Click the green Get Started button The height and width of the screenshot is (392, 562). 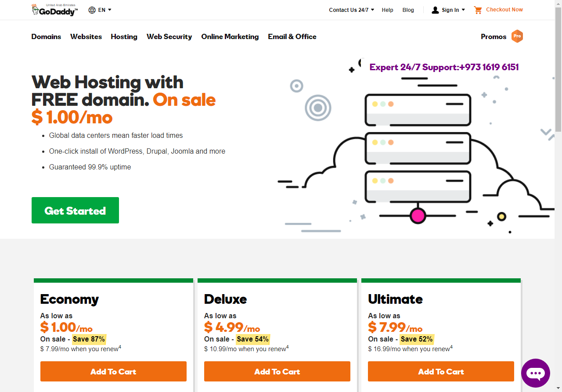click(75, 210)
